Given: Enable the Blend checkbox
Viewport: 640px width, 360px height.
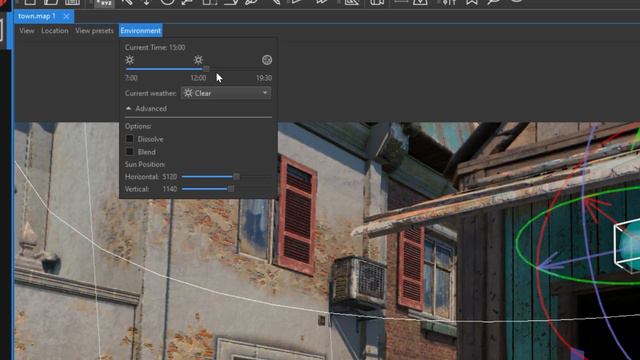Looking at the screenshot, I should coord(130,152).
